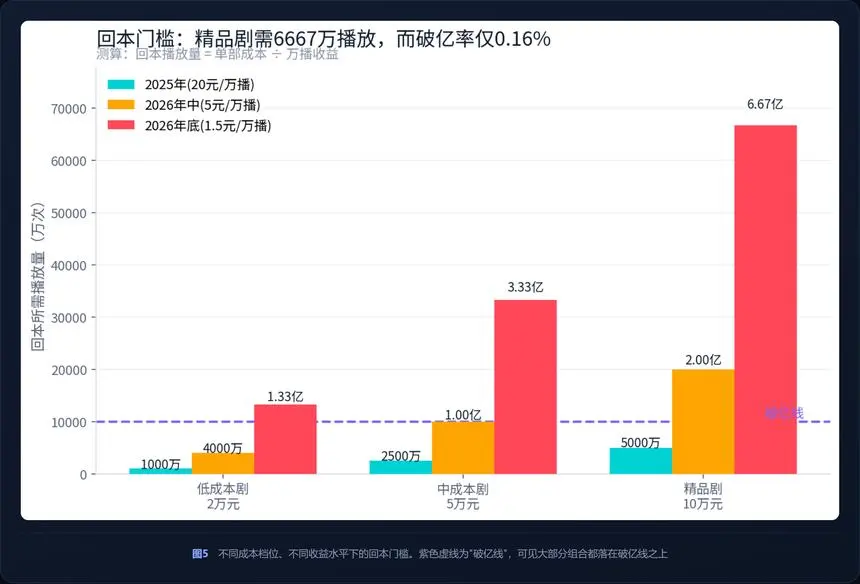
Task: Select the y-axis tick label "20000"
Action: 69,370
